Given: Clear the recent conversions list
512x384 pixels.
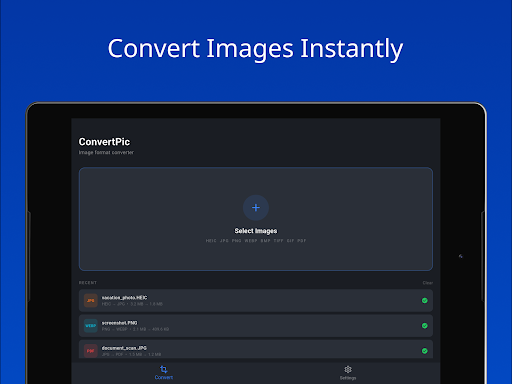Looking at the screenshot, I should 428,283.
